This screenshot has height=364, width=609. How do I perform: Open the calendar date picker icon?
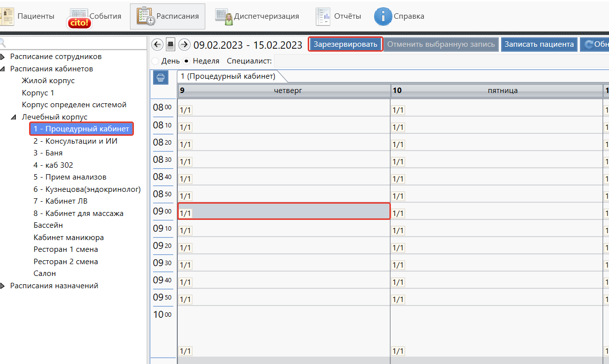171,45
